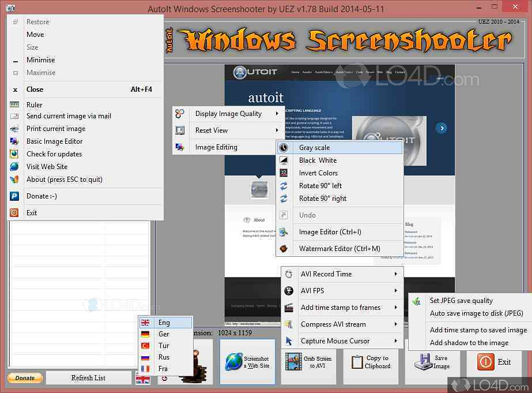This screenshot has height=393, width=532.
Task: Click the German flag icon
Action: click(x=145, y=334)
